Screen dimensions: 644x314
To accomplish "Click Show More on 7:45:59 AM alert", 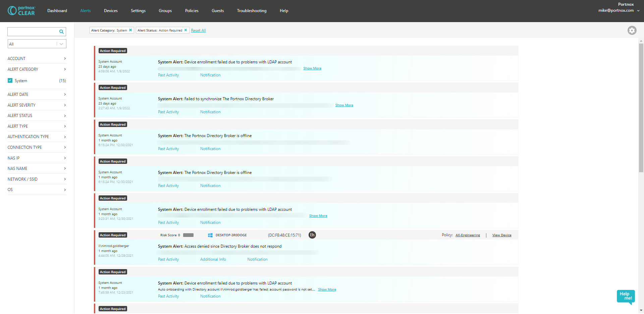I will pyautogui.click(x=327, y=290).
